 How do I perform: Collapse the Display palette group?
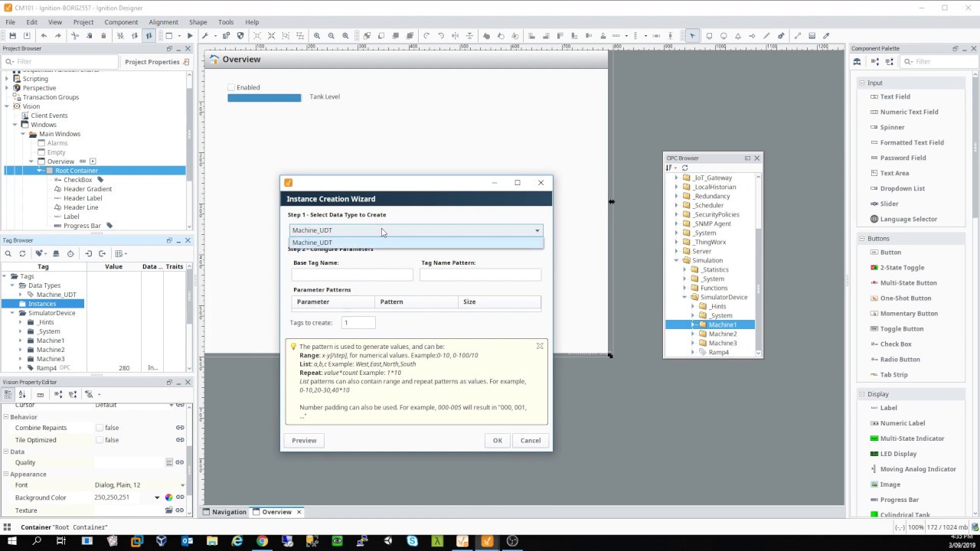861,394
